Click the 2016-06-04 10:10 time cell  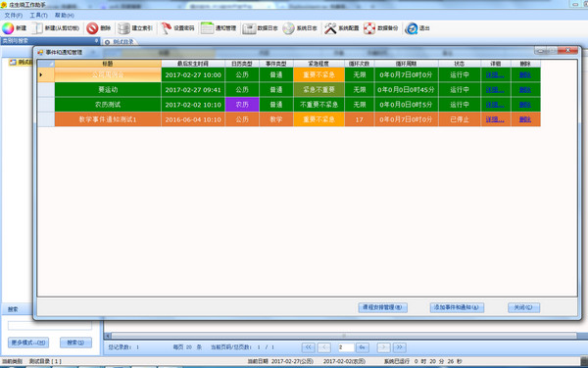click(193, 119)
